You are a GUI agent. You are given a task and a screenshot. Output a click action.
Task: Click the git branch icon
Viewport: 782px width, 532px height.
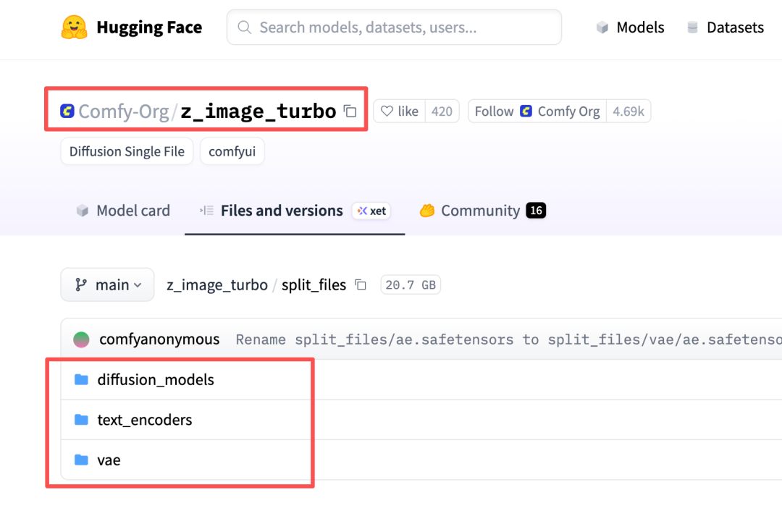(81, 284)
